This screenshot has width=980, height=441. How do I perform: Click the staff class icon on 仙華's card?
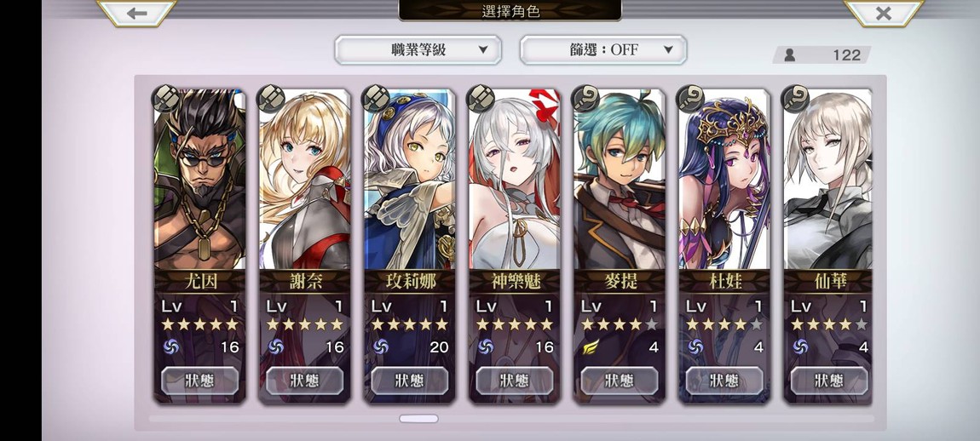(797, 98)
